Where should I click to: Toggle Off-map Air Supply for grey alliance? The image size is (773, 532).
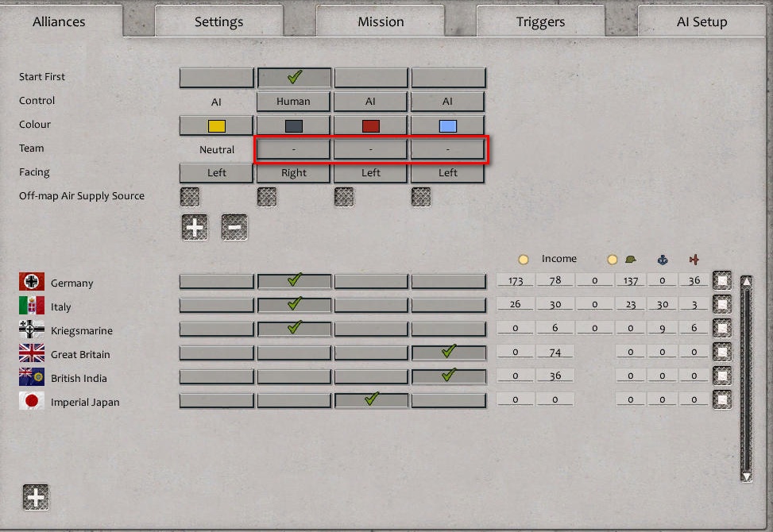point(267,197)
